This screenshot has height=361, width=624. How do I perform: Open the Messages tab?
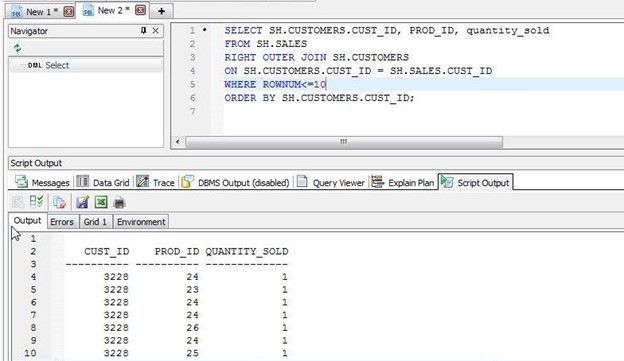pyautogui.click(x=42, y=182)
